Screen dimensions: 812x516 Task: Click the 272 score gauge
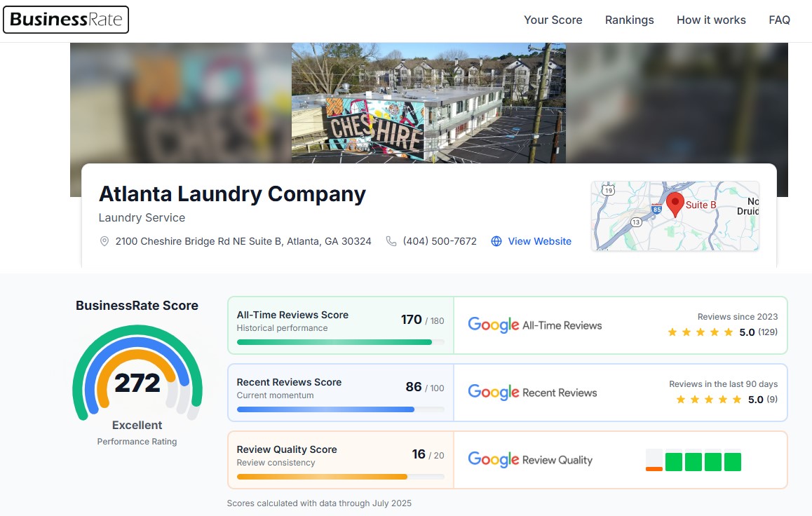137,382
